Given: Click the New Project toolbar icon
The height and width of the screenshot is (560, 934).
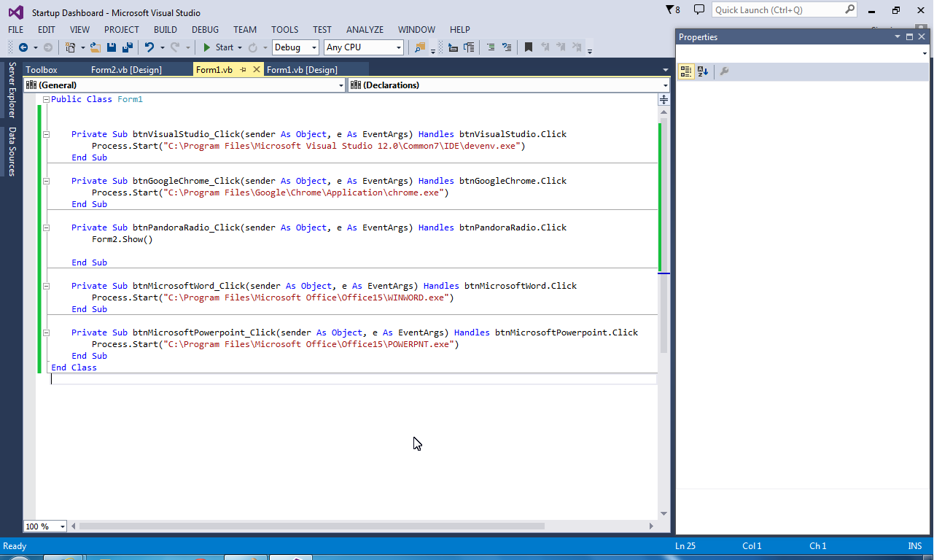Looking at the screenshot, I should coord(71,47).
